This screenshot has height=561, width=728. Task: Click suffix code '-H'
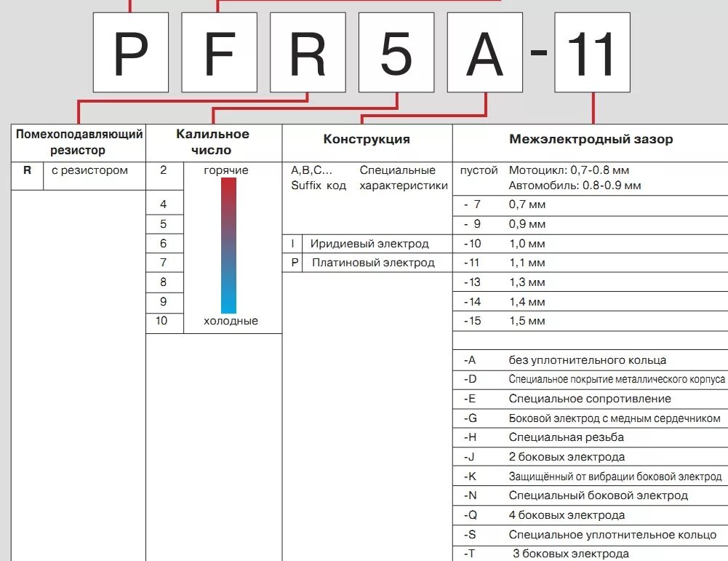pyautogui.click(x=471, y=437)
